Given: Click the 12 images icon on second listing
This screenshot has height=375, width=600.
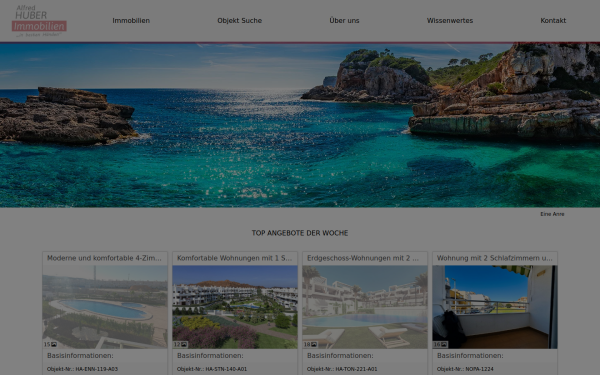Looking at the screenshot, I should tap(180, 344).
